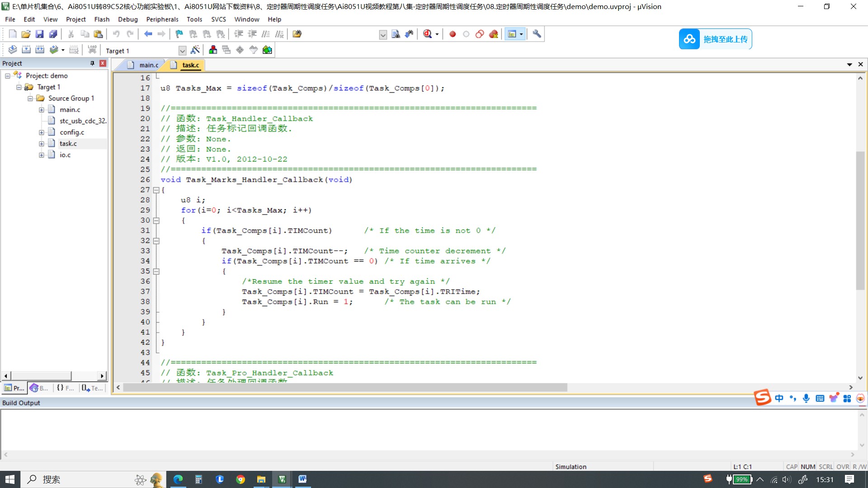Image resolution: width=868 pixels, height=488 pixels.
Task: Open the Debug menu
Action: [x=127, y=19]
